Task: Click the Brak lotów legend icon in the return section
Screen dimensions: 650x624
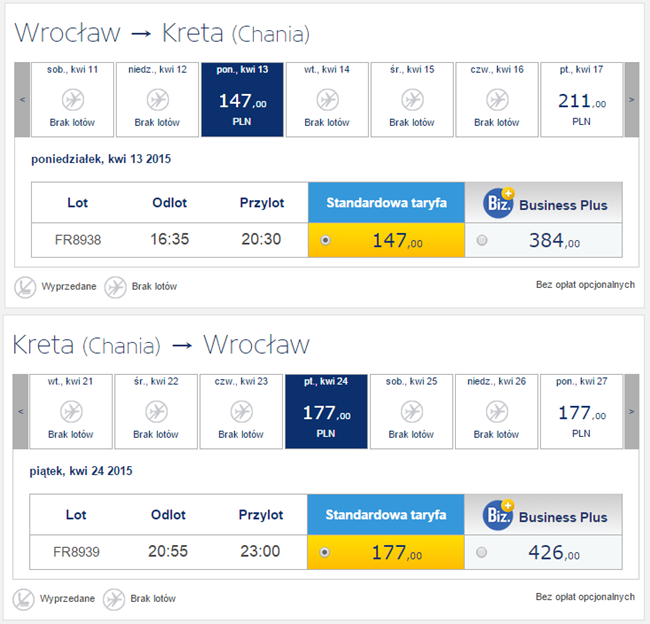Action: pos(115,598)
